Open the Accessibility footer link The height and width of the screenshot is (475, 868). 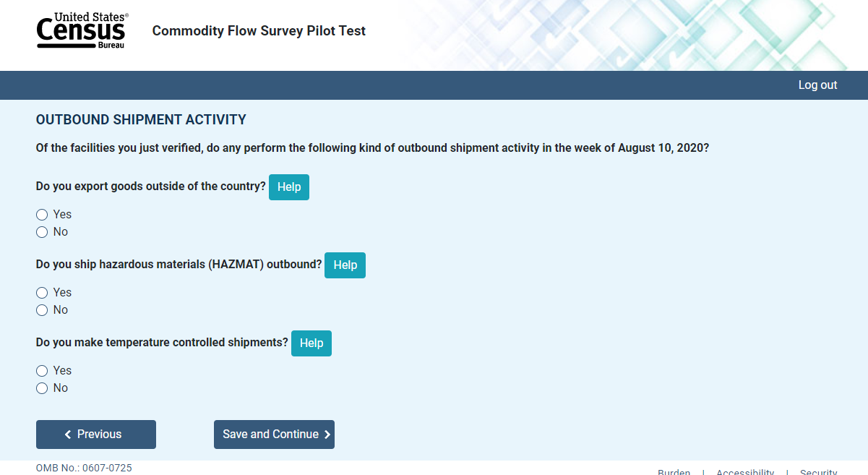tap(744, 472)
